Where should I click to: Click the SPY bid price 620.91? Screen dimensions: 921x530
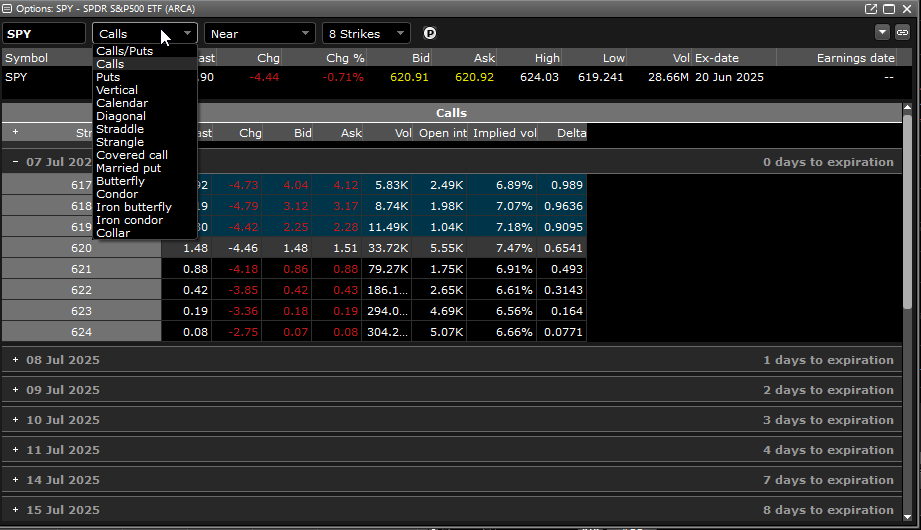click(x=409, y=77)
